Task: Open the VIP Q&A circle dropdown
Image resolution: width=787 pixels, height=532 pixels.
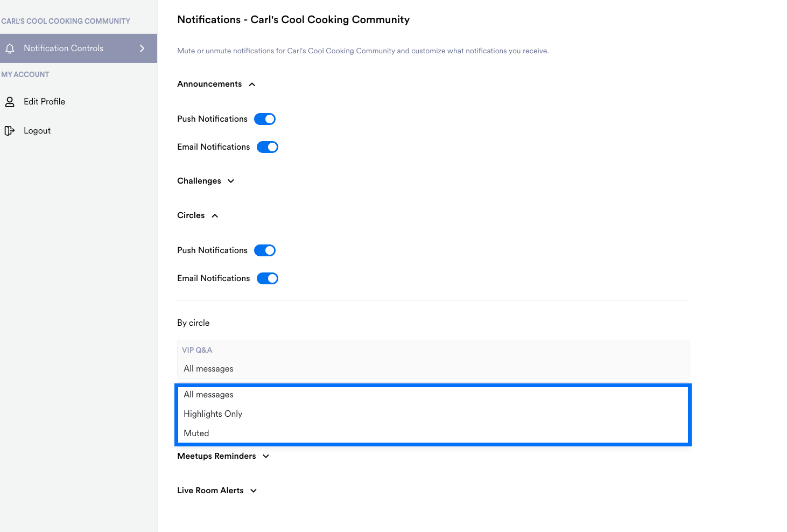Action: (433, 359)
